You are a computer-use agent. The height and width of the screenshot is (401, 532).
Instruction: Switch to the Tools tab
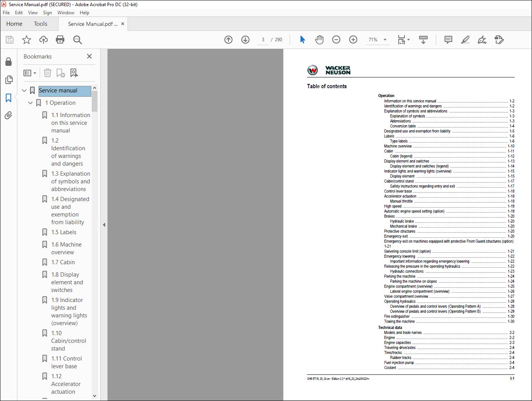(x=40, y=24)
